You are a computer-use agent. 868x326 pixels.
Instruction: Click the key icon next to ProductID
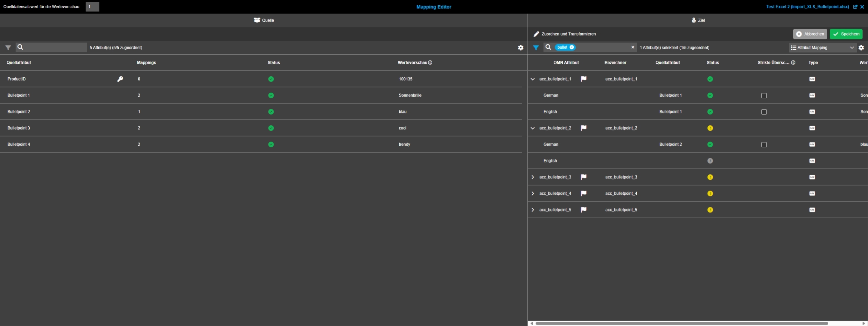pyautogui.click(x=120, y=79)
